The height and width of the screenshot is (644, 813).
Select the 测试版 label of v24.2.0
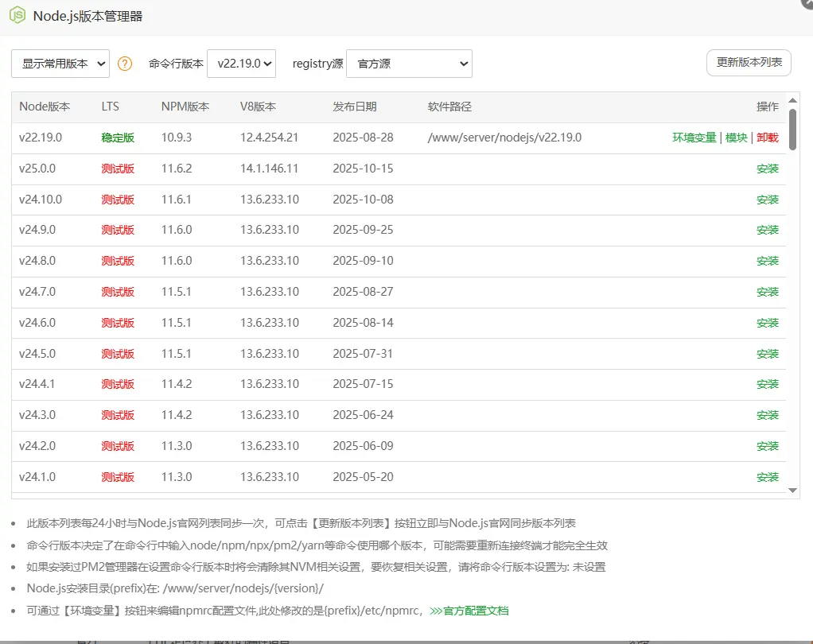point(118,445)
